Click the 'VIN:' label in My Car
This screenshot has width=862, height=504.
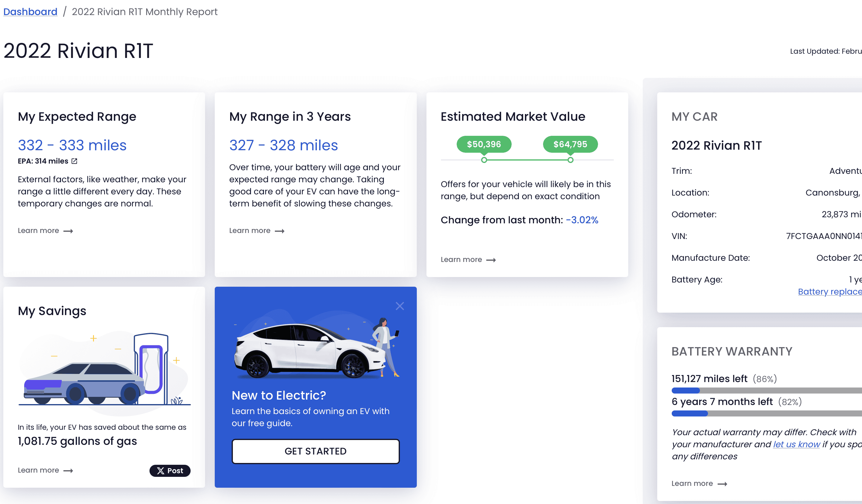679,236
